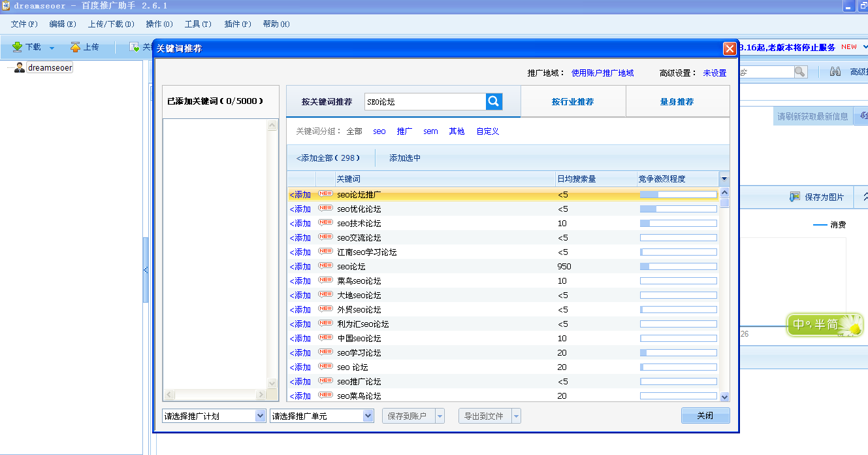The height and width of the screenshot is (455, 868).
Task: Click the competition bar for seo论坛推广
Action: pos(679,195)
